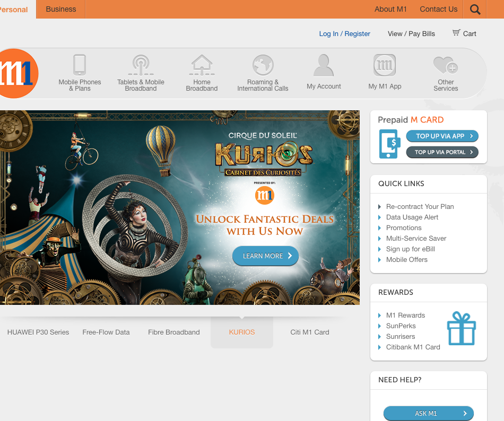
Task: Open the My M1 App icon
Action: pos(385,65)
